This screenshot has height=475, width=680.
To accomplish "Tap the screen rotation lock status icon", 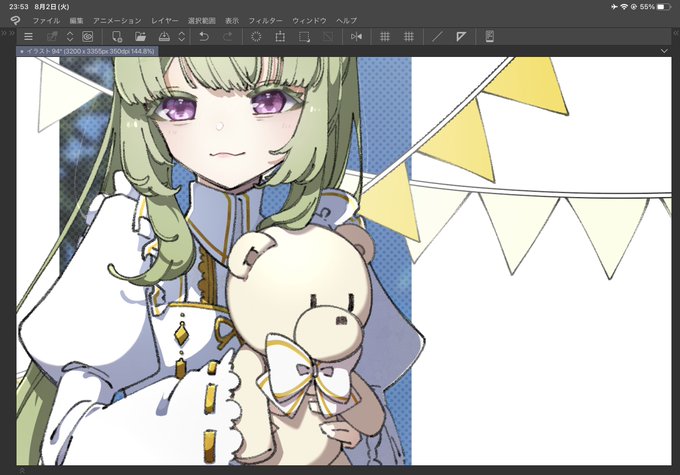I will point(634,7).
